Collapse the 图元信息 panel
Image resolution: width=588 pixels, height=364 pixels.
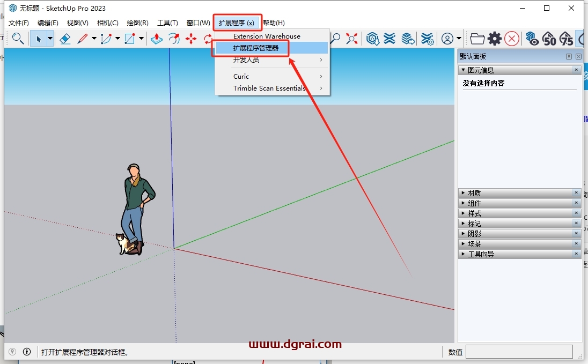coord(463,70)
